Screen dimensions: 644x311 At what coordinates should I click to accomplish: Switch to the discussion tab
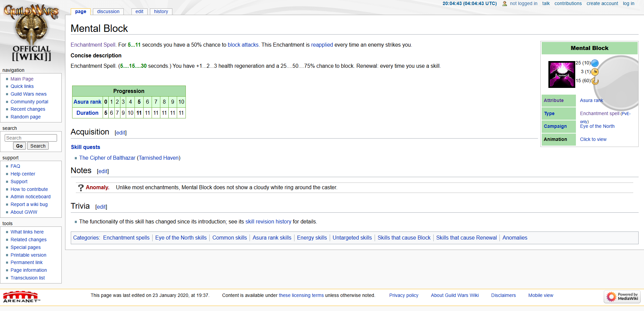click(108, 11)
